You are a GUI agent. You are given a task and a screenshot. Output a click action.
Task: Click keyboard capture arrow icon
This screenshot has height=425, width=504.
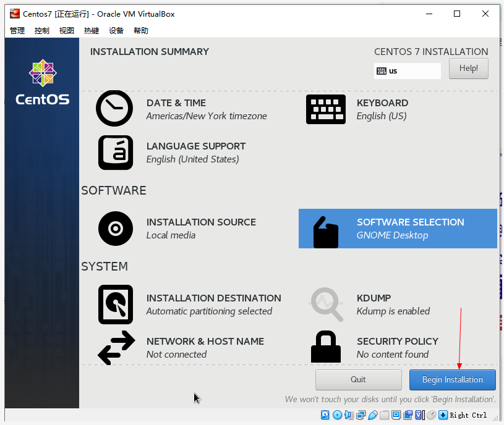[x=443, y=415]
